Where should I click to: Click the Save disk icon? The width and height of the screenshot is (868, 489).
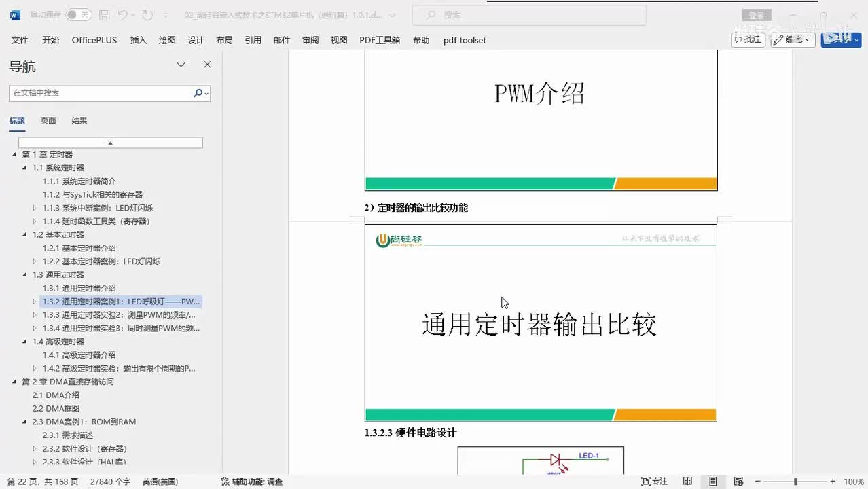[104, 14]
